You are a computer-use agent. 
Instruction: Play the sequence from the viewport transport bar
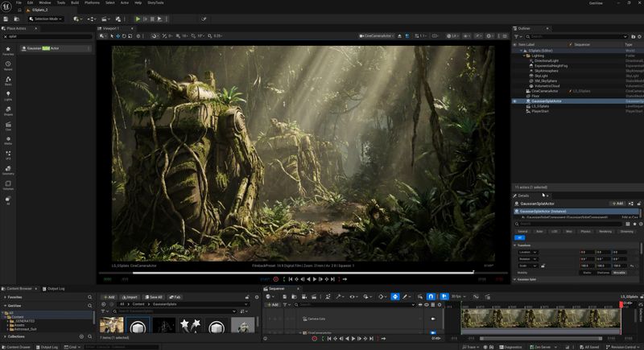click(x=315, y=279)
